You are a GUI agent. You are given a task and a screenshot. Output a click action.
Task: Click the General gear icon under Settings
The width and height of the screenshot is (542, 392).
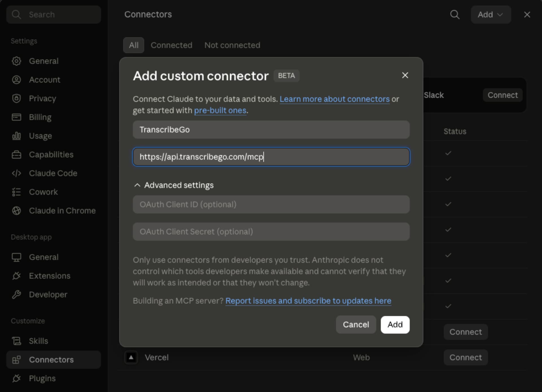coord(16,61)
